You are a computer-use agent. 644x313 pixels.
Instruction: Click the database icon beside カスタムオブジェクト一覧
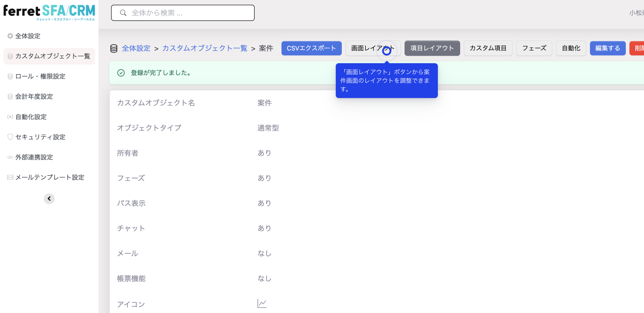pyautogui.click(x=10, y=56)
